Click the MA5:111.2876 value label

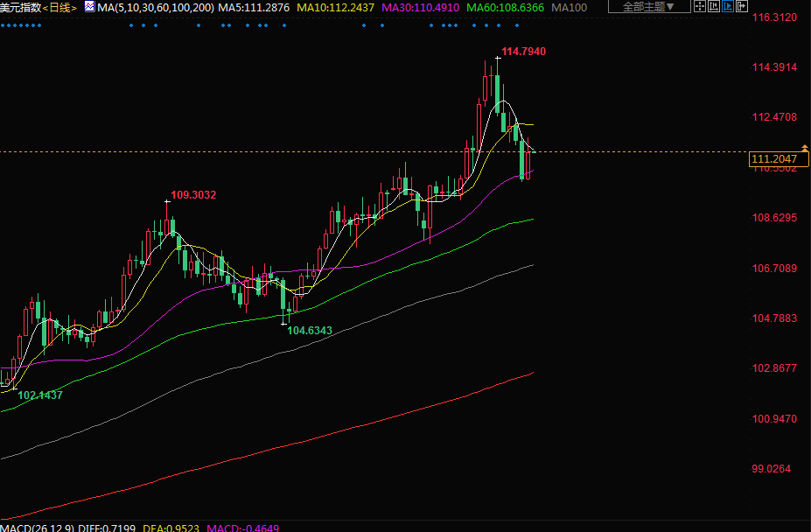point(254,7)
